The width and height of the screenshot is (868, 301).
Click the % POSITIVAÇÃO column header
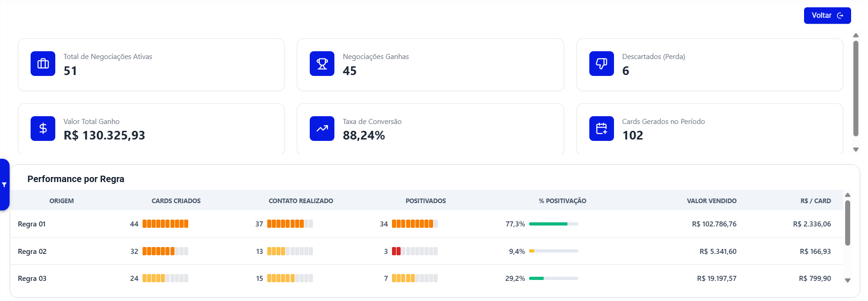click(x=562, y=201)
